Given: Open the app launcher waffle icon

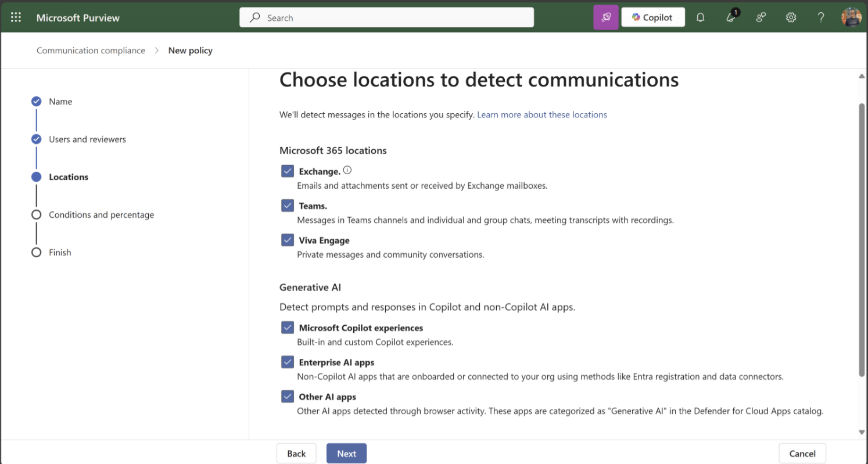Looking at the screenshot, I should click(x=16, y=17).
